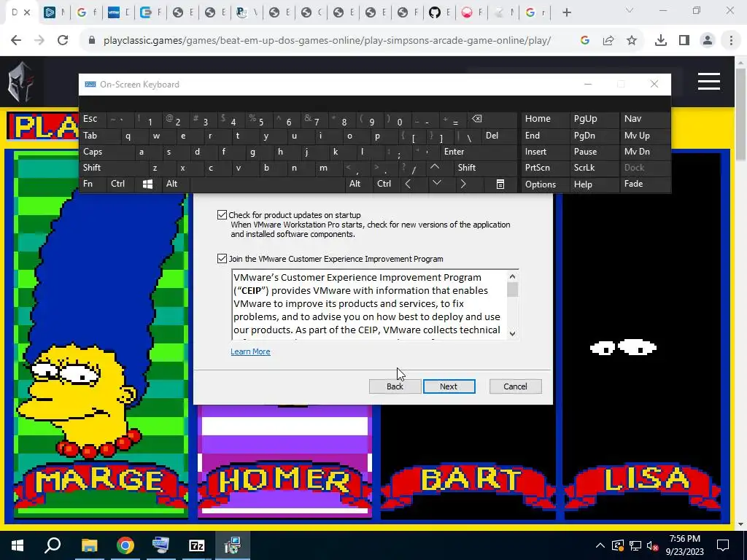Tap the PgUp key
747x560 pixels.
tap(594, 119)
